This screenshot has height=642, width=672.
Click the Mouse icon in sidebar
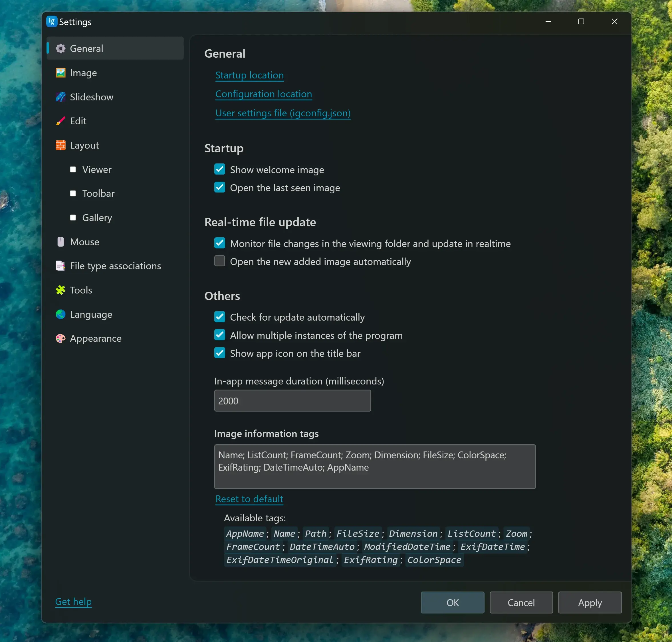pos(60,242)
